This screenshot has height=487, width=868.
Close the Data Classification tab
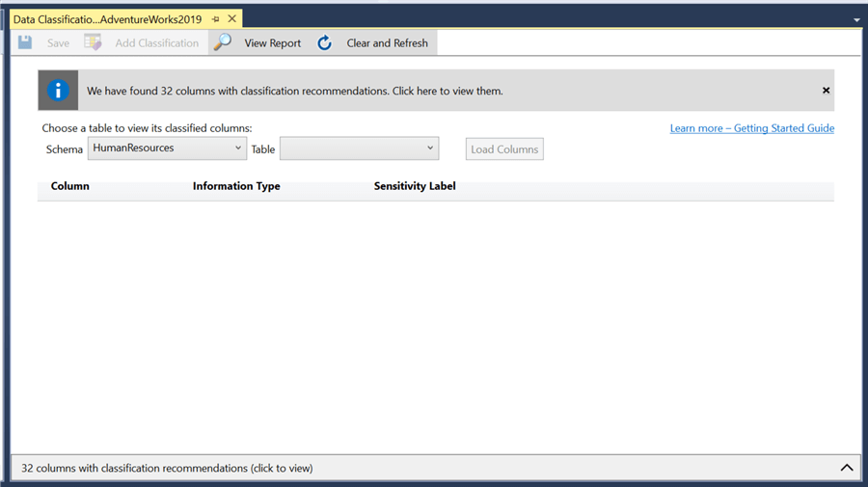(231, 19)
